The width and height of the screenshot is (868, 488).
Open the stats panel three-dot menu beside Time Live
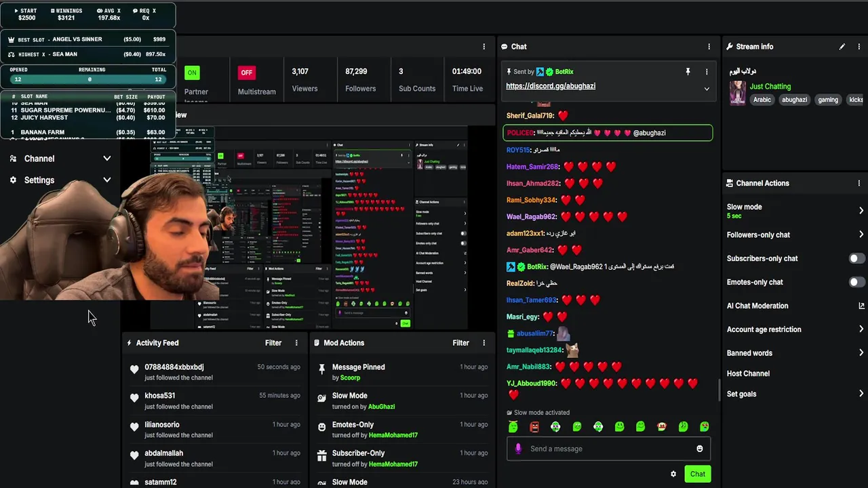coord(484,47)
